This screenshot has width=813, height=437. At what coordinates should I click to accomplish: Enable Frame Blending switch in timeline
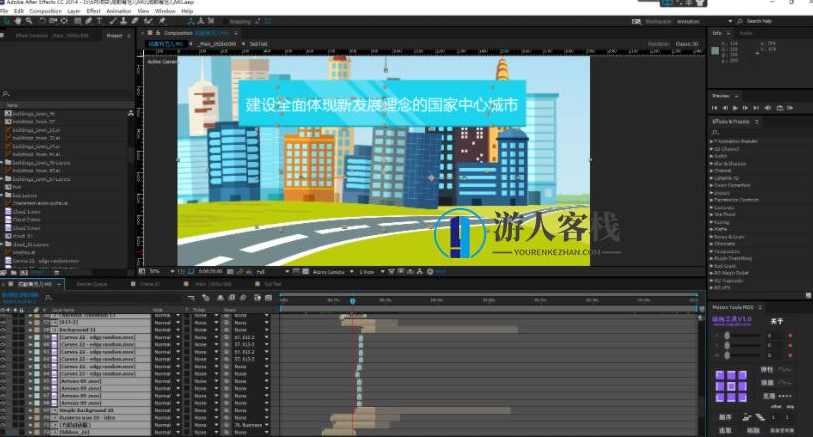pyautogui.click(x=232, y=298)
